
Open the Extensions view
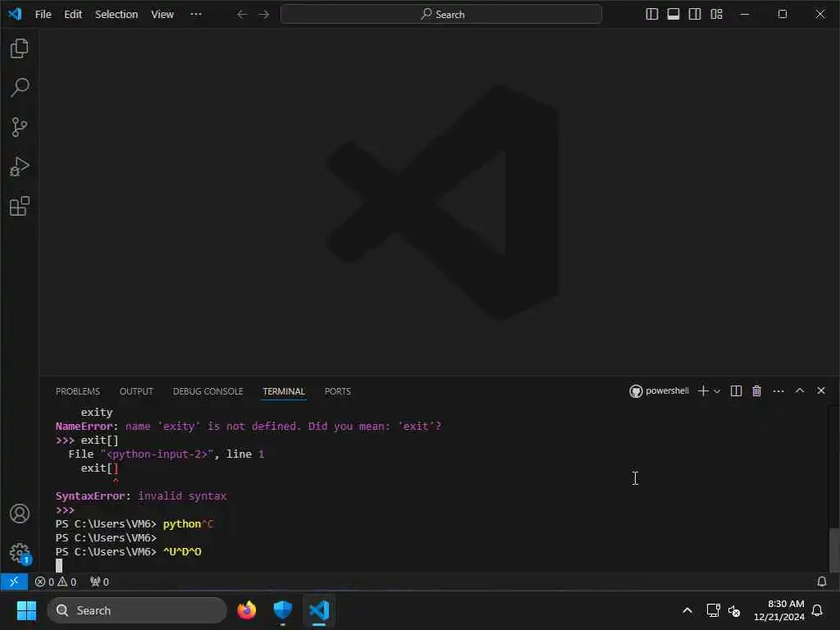point(20,206)
